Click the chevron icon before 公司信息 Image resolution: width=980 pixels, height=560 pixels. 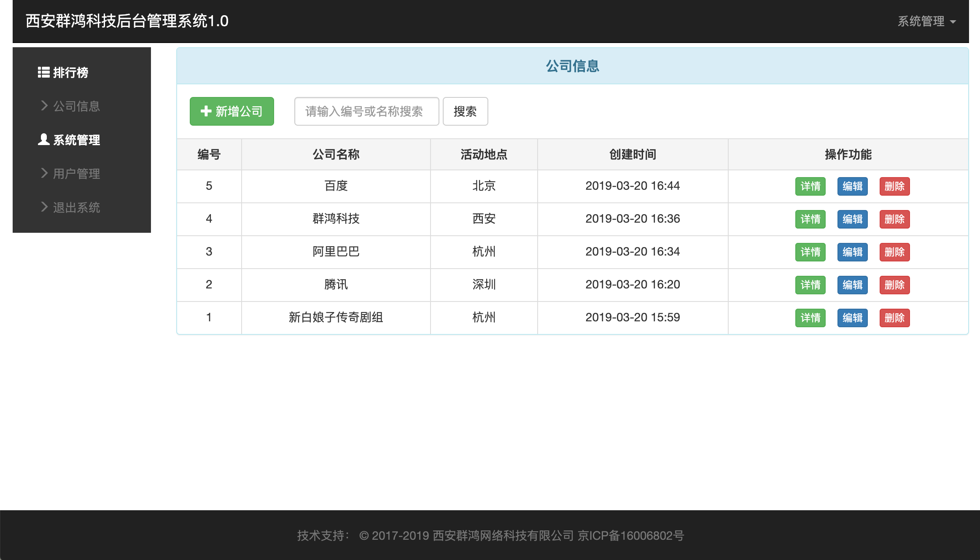[x=44, y=105]
